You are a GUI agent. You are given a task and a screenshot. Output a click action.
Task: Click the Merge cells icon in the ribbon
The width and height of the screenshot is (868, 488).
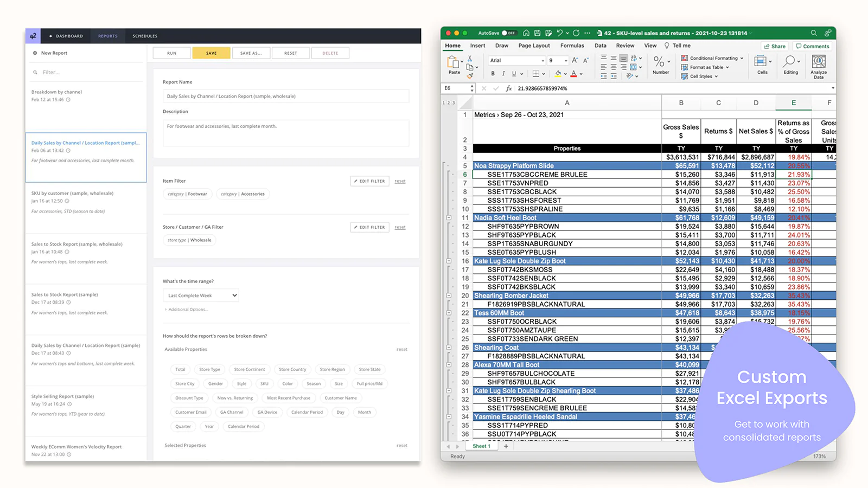(633, 67)
